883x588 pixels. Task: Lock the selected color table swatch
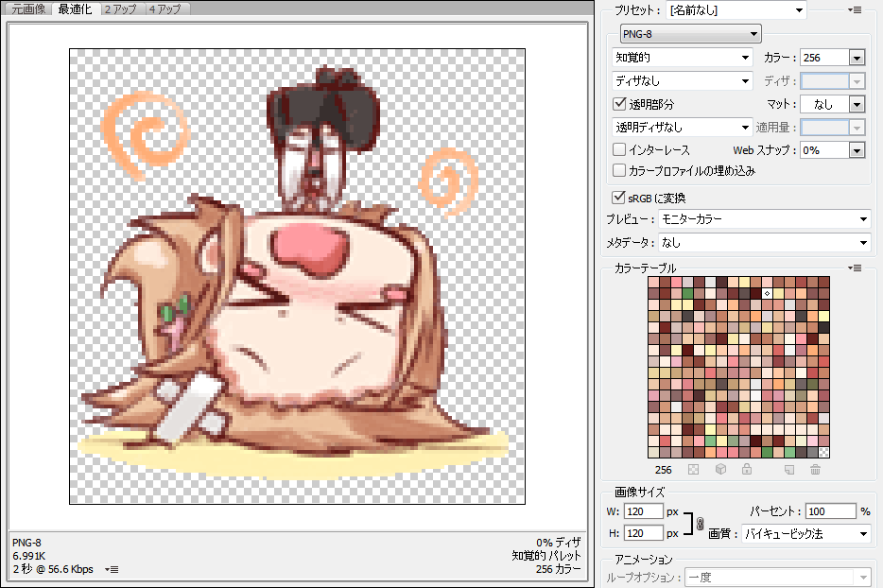[747, 469]
